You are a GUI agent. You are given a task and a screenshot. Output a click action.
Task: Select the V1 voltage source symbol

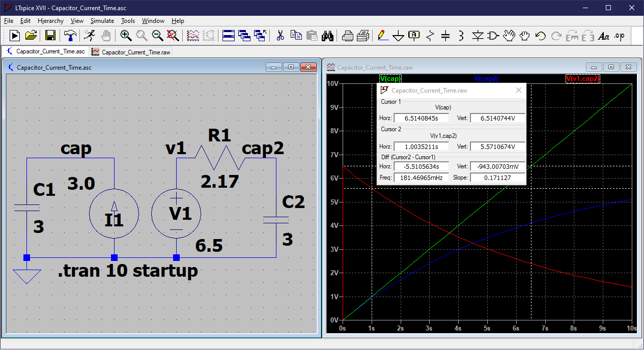[x=177, y=214]
